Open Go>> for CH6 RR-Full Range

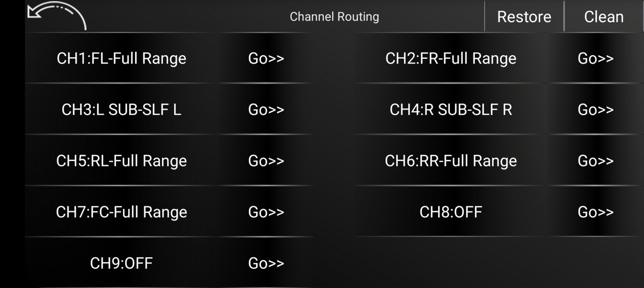tap(595, 161)
